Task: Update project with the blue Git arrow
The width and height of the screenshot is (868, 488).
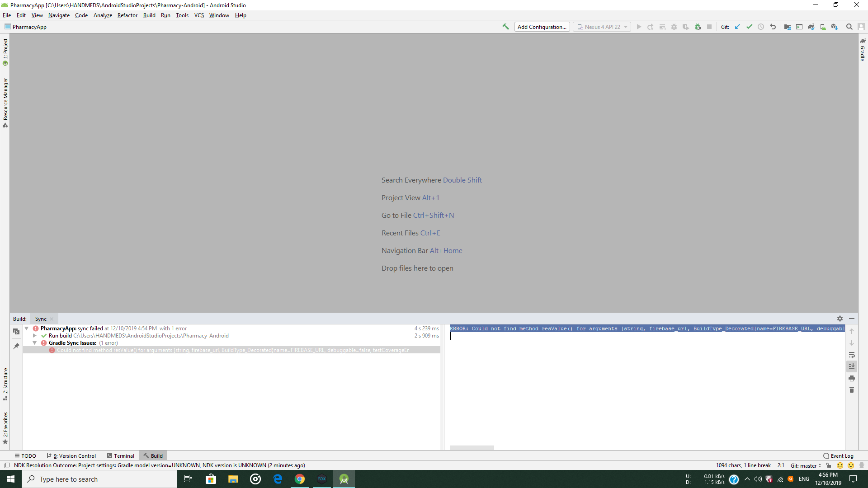Action: tap(737, 27)
